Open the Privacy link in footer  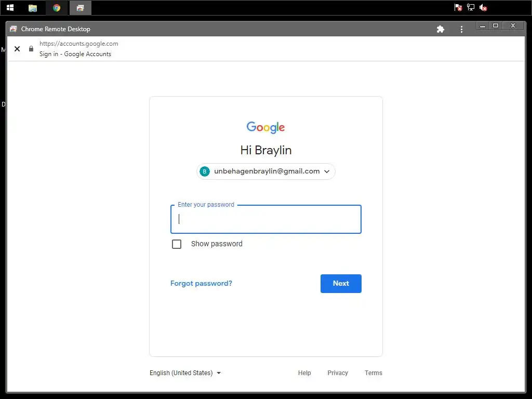[x=338, y=373]
